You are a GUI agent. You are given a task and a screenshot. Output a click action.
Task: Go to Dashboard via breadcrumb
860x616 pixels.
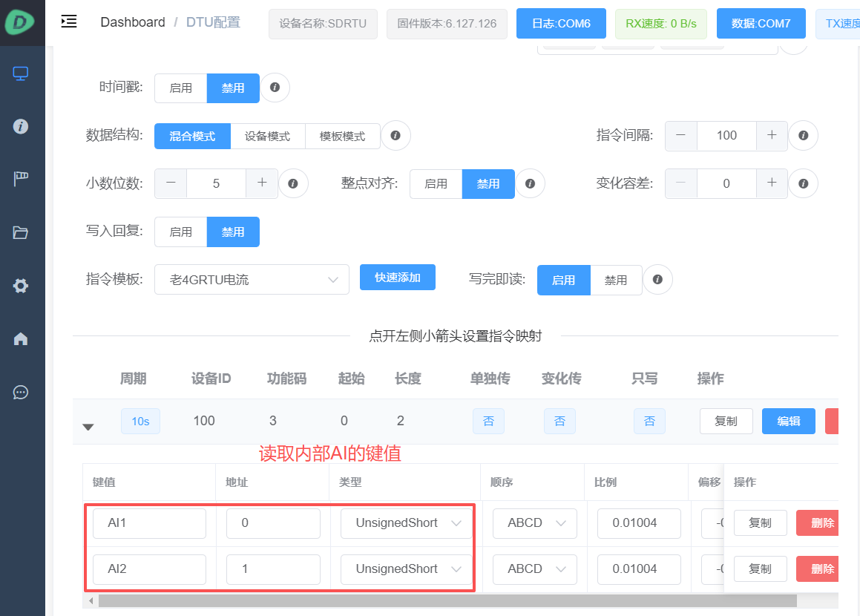pyautogui.click(x=133, y=22)
